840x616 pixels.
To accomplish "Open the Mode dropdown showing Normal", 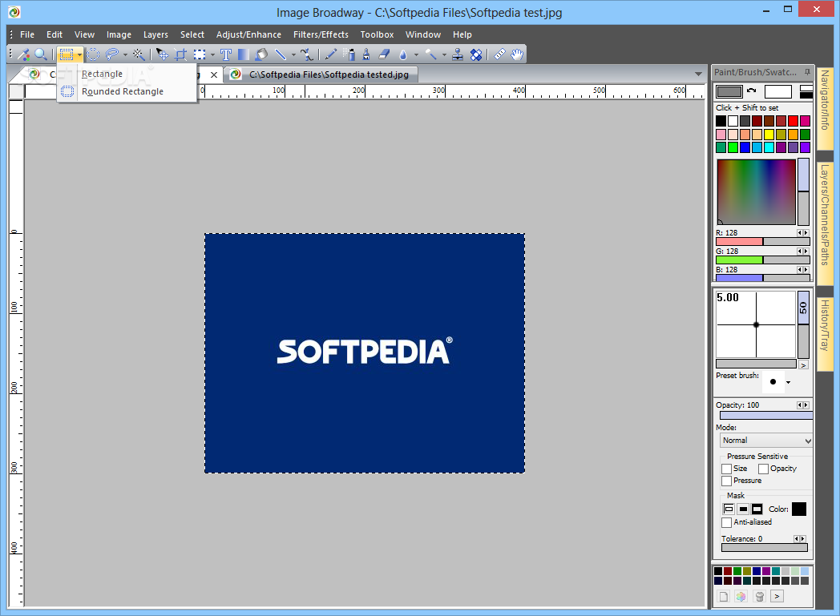I will tap(766, 441).
